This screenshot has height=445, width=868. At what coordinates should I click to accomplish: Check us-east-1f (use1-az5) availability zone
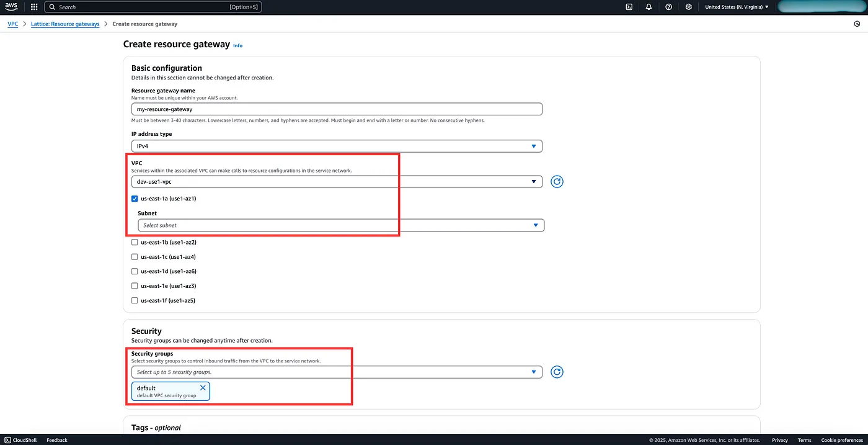click(x=135, y=300)
